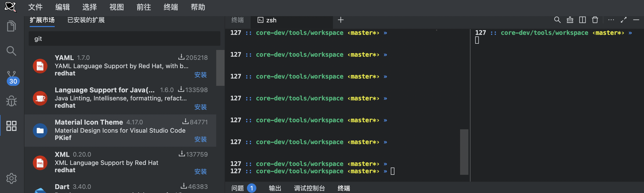
Task: Install the YAML extension
Action: tap(201, 75)
